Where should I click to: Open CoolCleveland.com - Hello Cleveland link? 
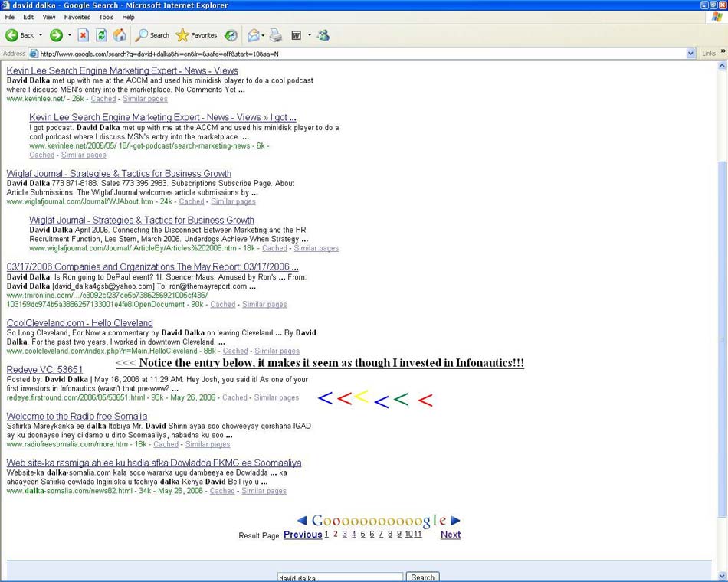click(80, 323)
